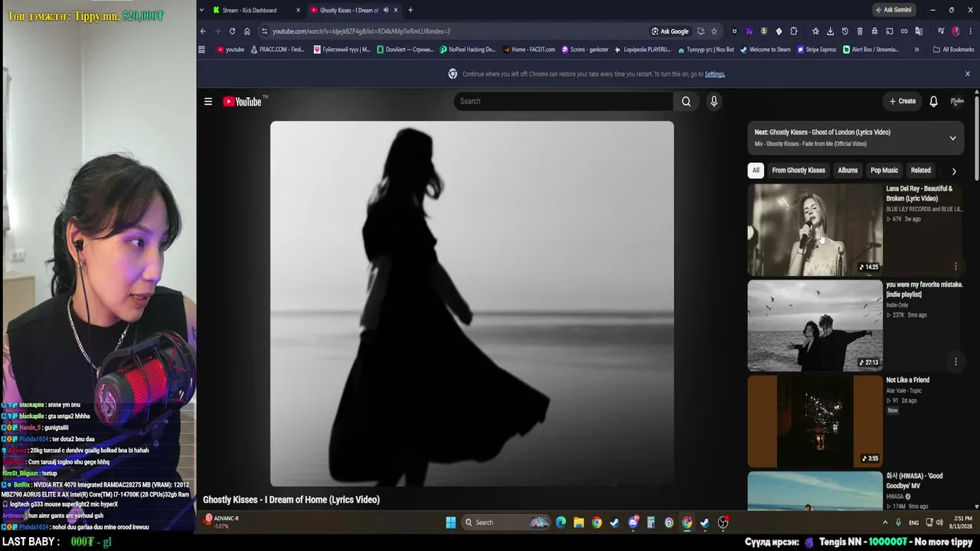Open the Chrome three-dot menu
The image size is (980, 551).
click(970, 31)
